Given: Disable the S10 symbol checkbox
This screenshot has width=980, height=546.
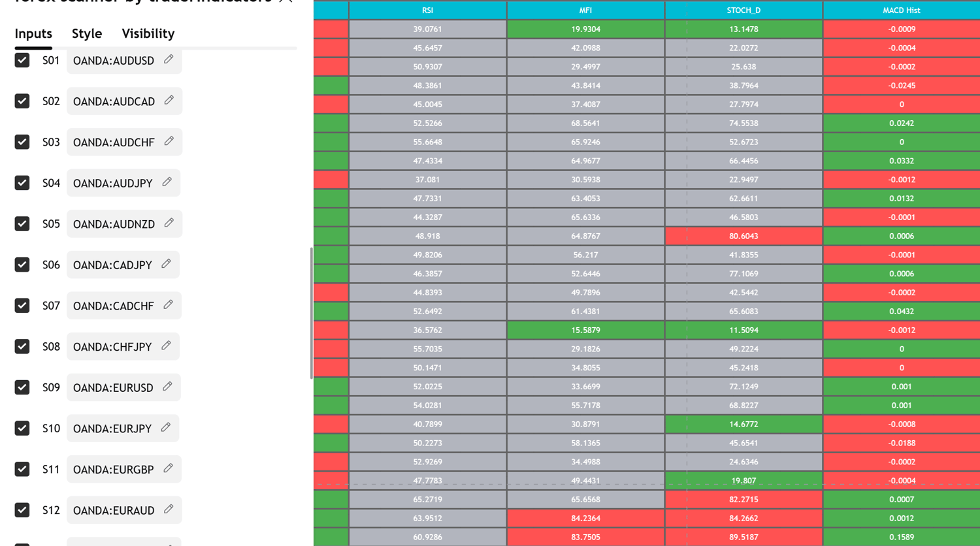Looking at the screenshot, I should [22, 428].
